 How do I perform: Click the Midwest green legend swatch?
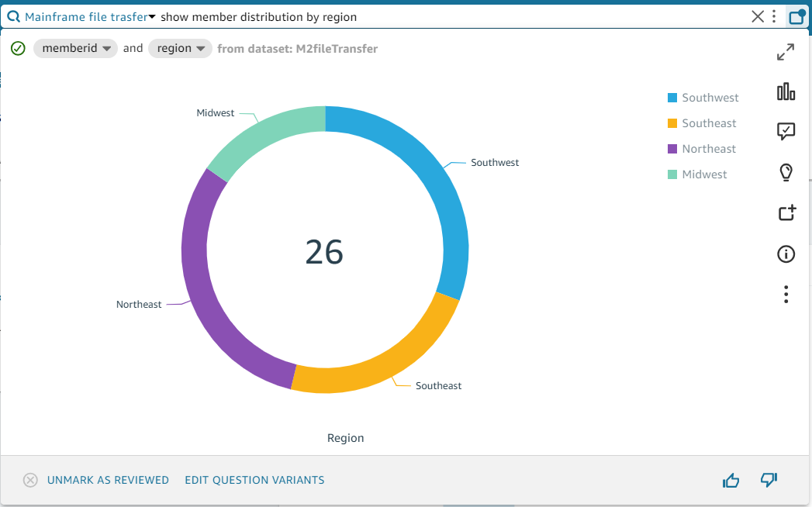click(672, 174)
